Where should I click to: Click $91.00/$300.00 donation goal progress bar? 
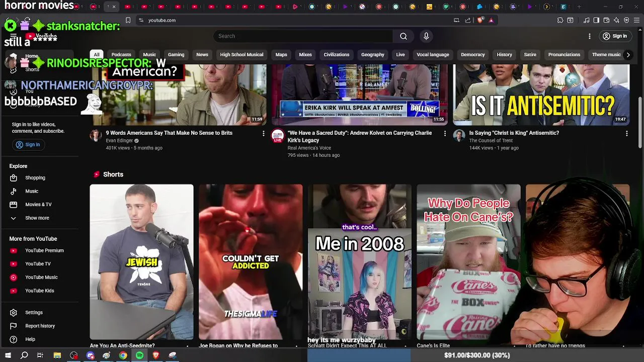coord(477,355)
